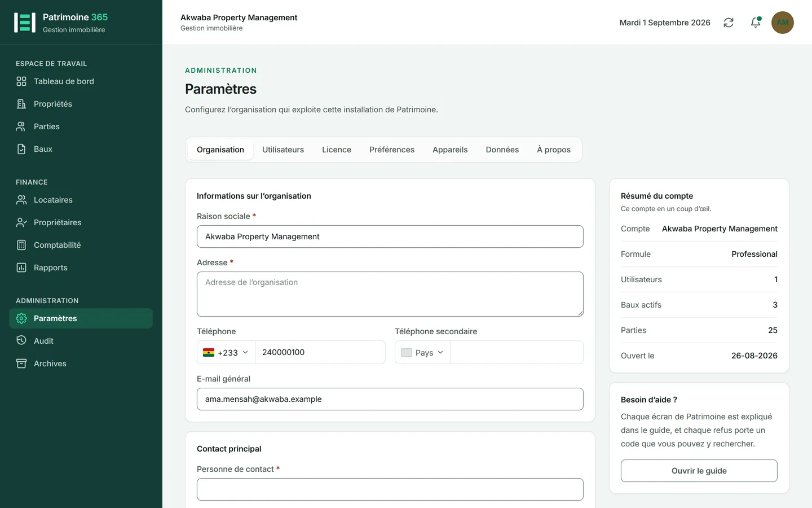Click the Rapports chart icon
812x508 pixels.
(21, 268)
